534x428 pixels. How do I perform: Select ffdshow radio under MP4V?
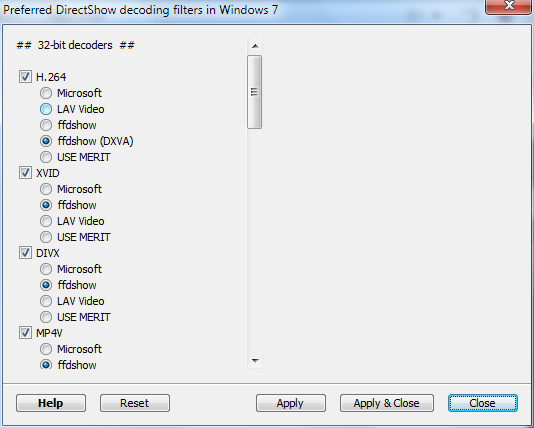[x=46, y=364]
